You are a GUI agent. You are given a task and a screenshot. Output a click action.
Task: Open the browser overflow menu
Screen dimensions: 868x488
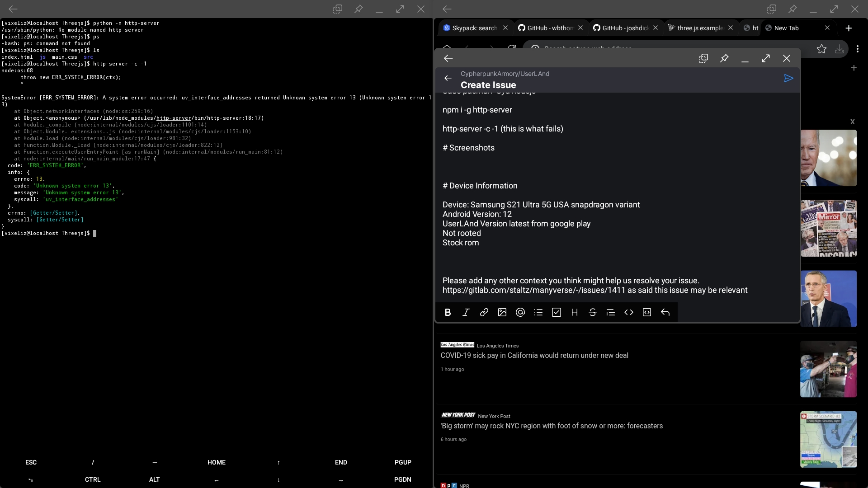pos(858,49)
